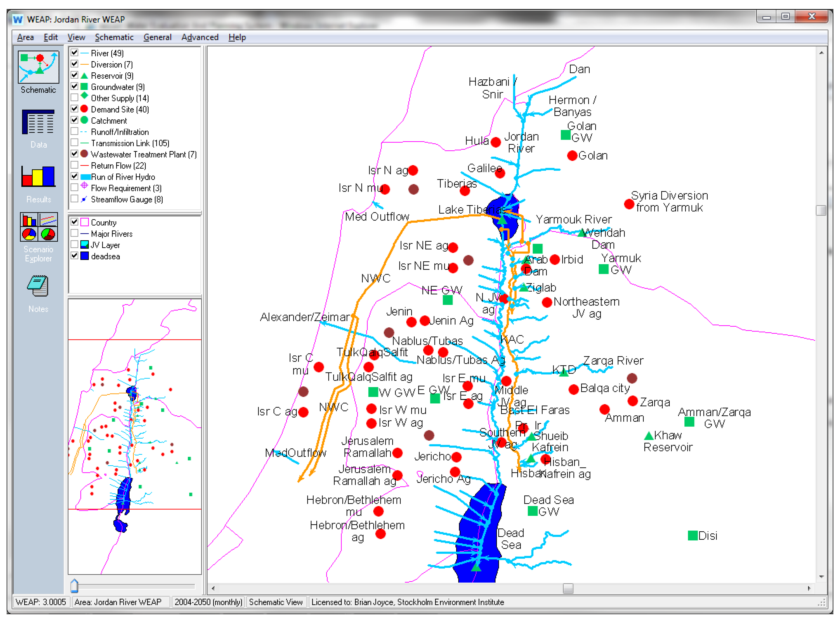Select the Catchment green circle symbol
The width and height of the screenshot is (840, 624).
84,120
